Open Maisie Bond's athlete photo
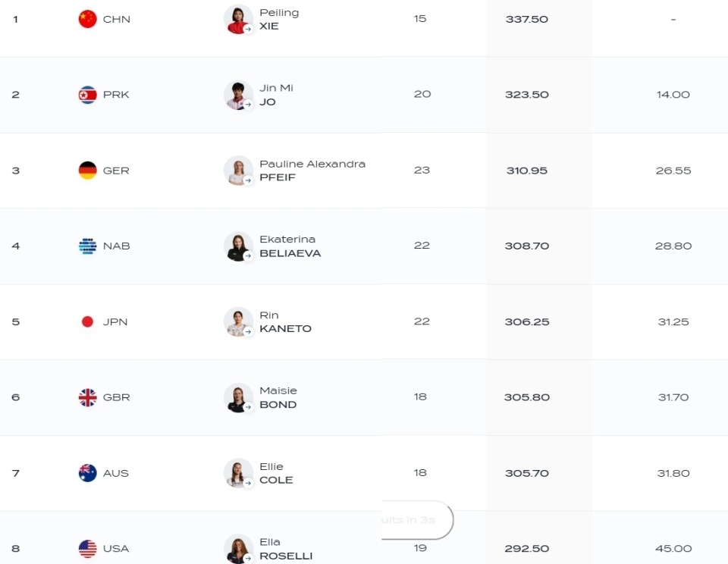The height and width of the screenshot is (564, 728). tap(237, 397)
